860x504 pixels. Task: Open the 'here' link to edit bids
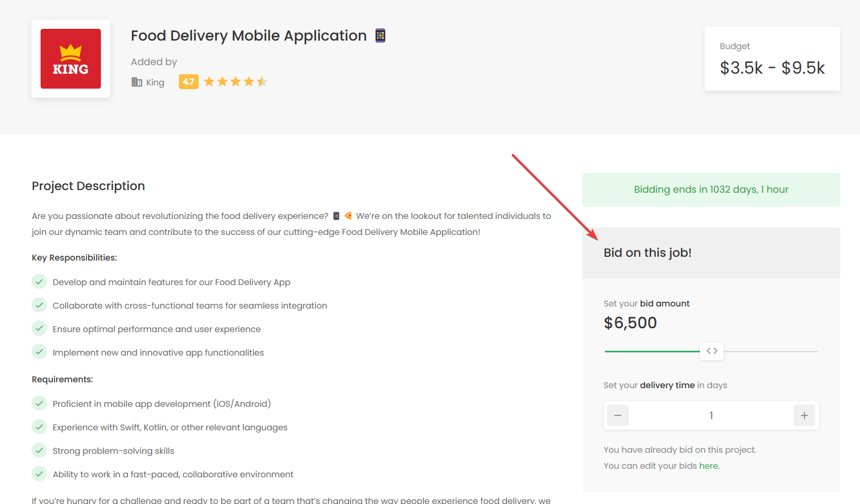(708, 466)
